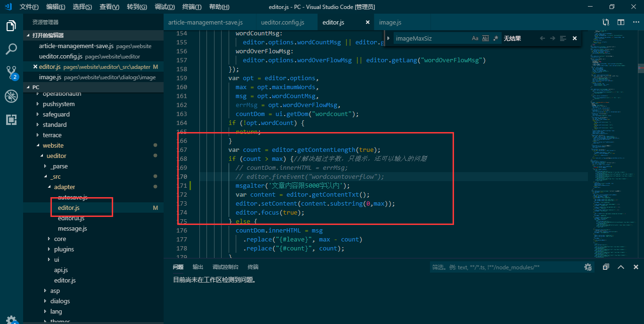The width and height of the screenshot is (644, 324).
Task: Close the editor.js editor tab
Action: point(368,22)
